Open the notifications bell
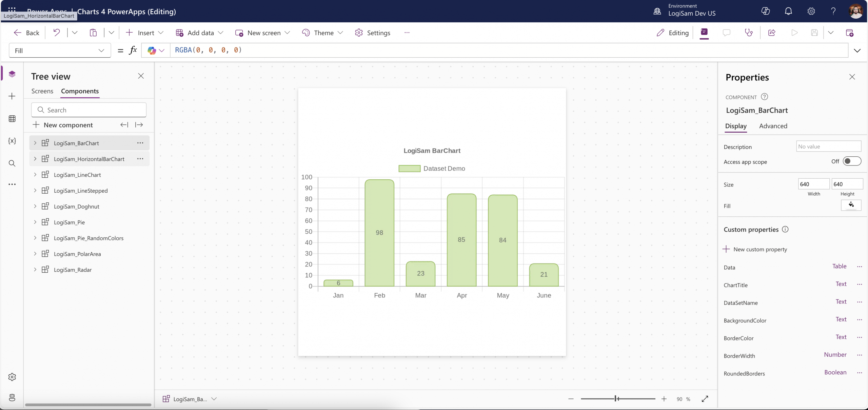 788,11
